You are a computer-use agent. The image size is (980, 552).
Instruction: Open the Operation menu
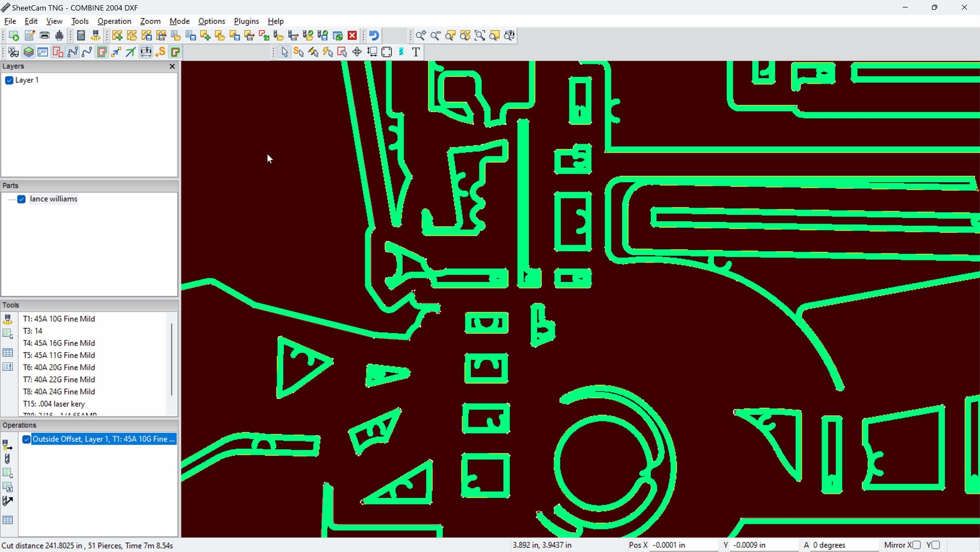114,21
